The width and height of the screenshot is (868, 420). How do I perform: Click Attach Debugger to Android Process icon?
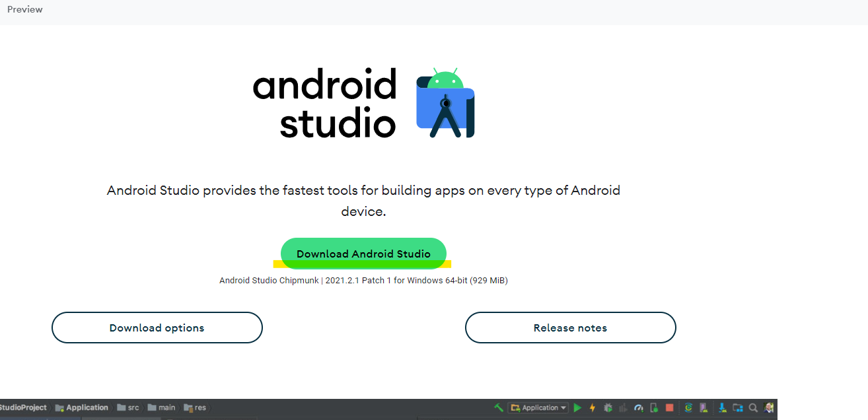pos(654,407)
